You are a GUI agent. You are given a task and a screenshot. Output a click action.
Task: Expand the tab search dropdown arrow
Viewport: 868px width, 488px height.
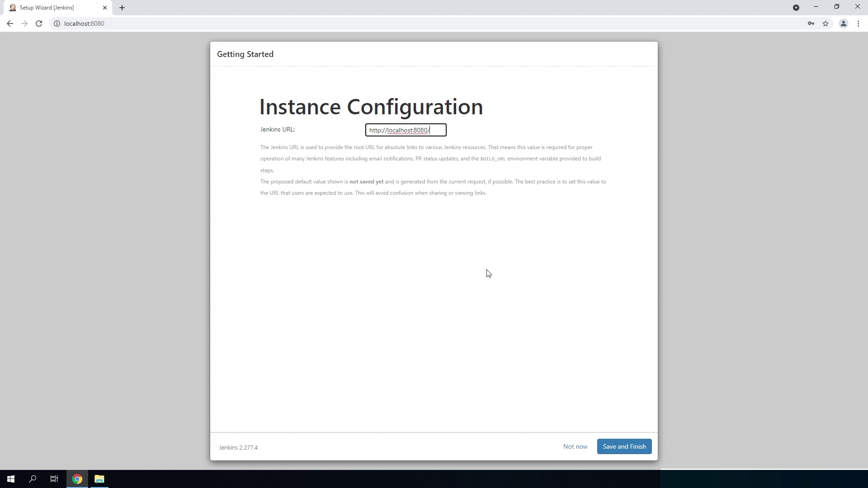[x=796, y=8]
